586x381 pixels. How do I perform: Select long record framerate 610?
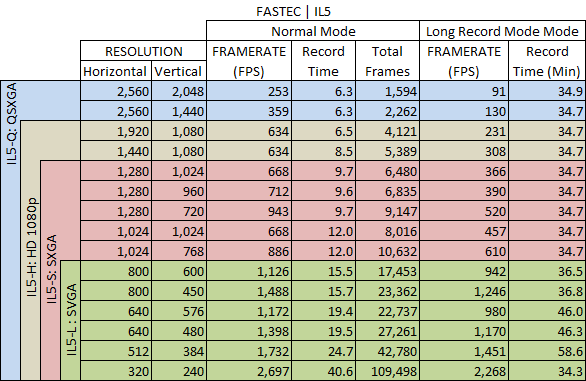pos(464,251)
